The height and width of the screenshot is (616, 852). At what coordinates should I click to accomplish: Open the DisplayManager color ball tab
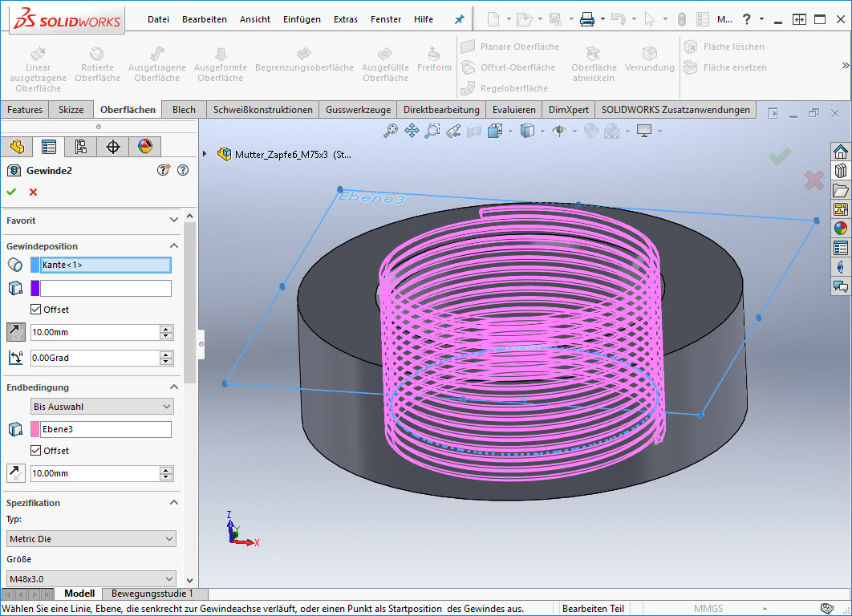click(145, 147)
